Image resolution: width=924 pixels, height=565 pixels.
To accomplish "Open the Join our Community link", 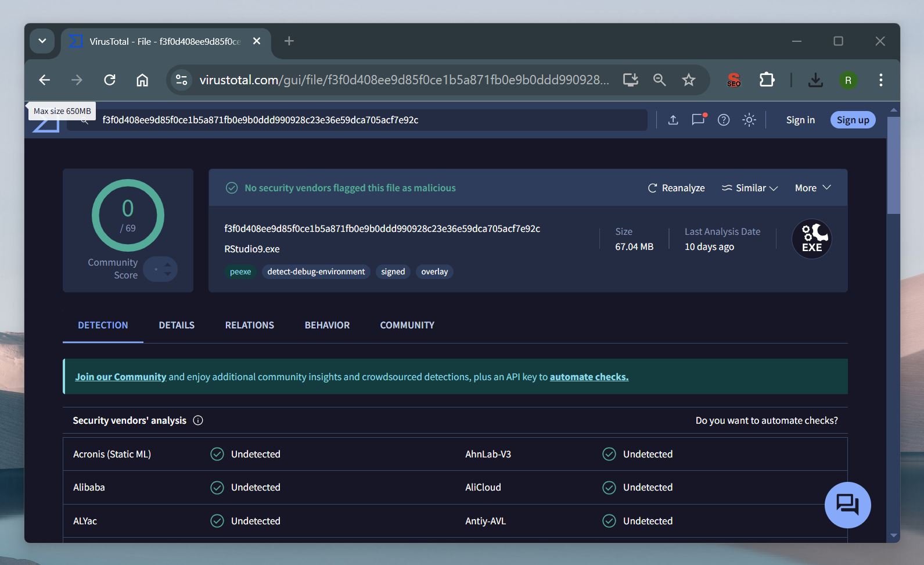I will [121, 377].
